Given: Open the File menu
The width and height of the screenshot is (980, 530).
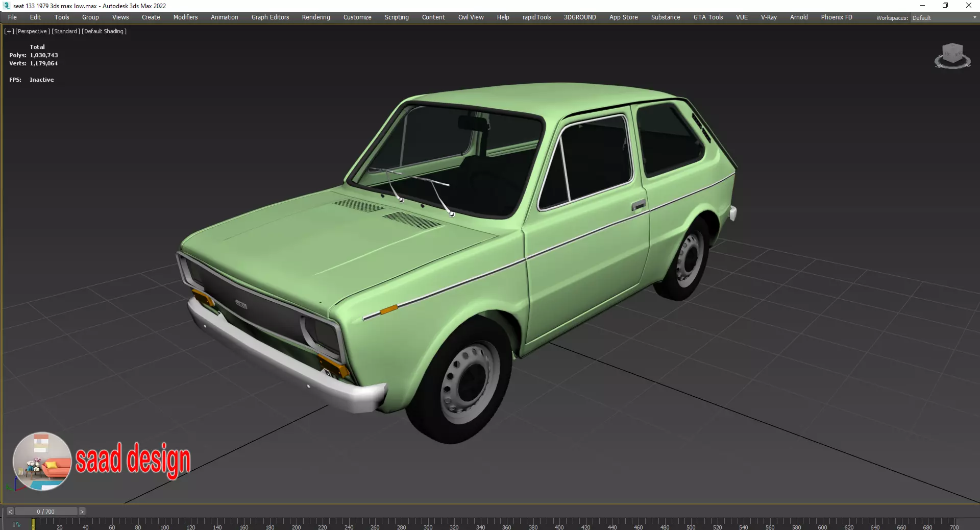Looking at the screenshot, I should [x=12, y=17].
